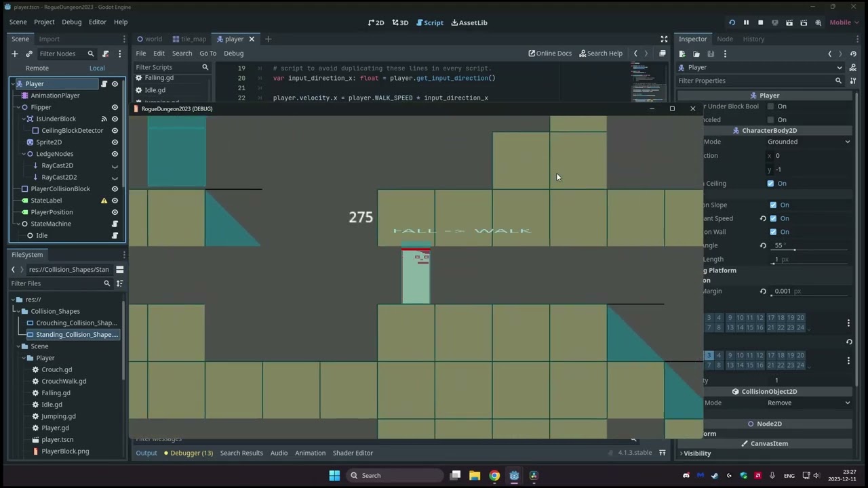Open the Project menu
This screenshot has height=488, width=868.
coord(44,22)
